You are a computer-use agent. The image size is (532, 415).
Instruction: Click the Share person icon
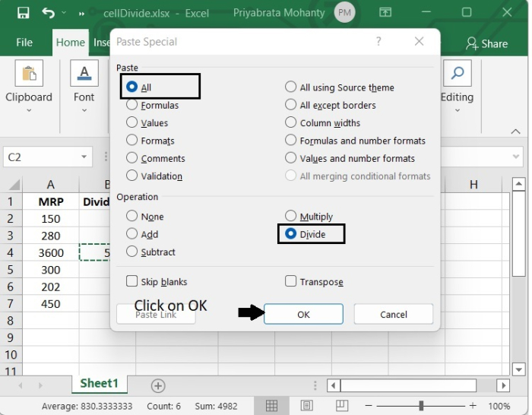point(472,43)
